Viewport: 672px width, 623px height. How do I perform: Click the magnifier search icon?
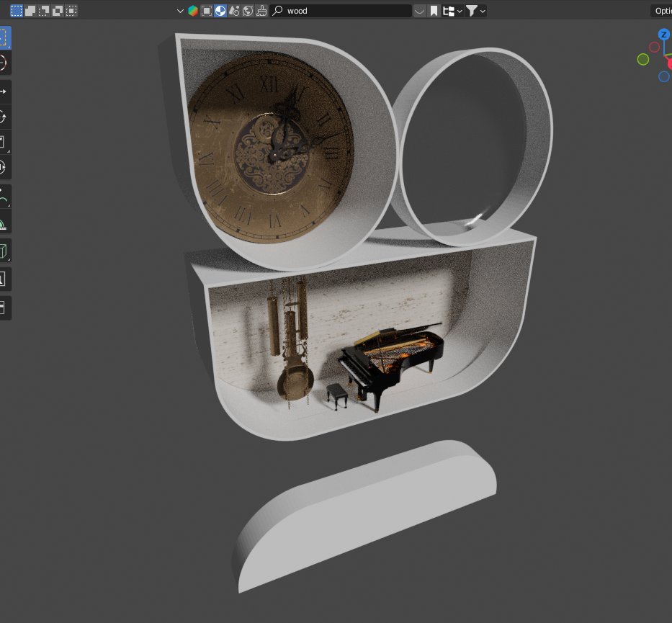point(278,11)
